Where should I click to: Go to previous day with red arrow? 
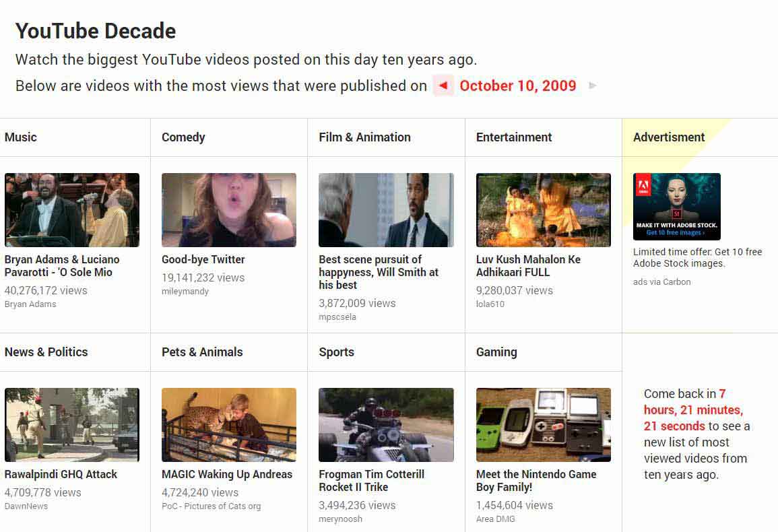click(443, 86)
